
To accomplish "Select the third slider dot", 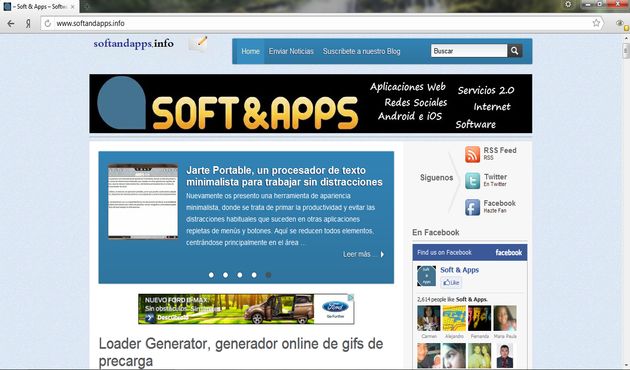I will (x=240, y=275).
